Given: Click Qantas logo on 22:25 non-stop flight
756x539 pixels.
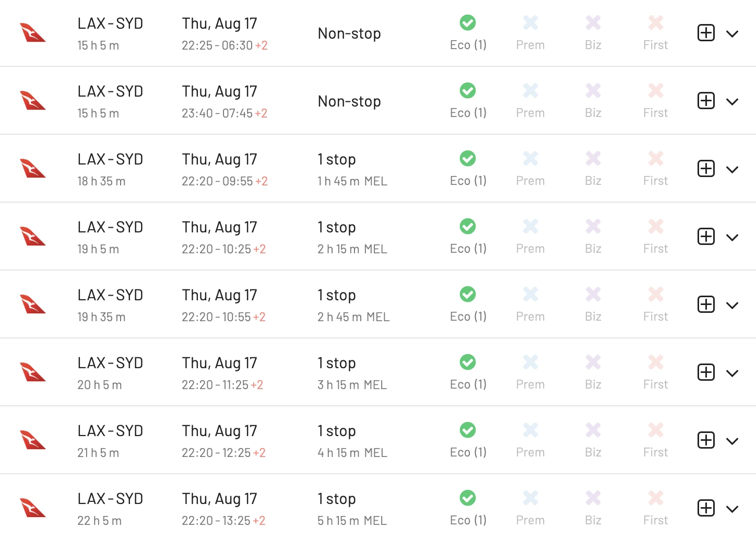Looking at the screenshot, I should coord(32,32).
